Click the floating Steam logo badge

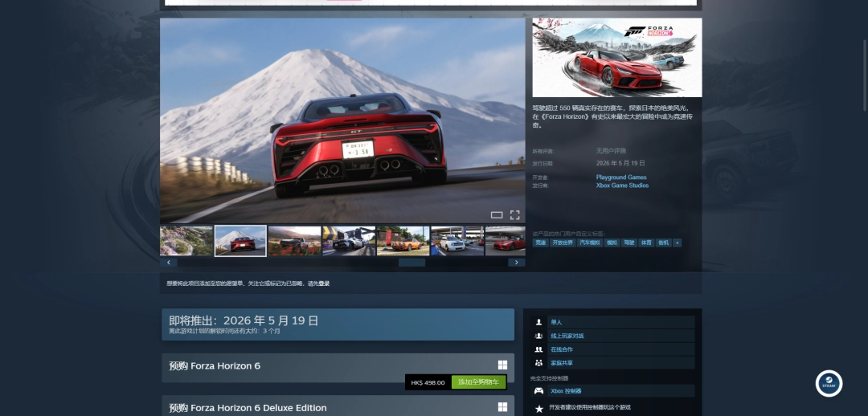pyautogui.click(x=829, y=383)
